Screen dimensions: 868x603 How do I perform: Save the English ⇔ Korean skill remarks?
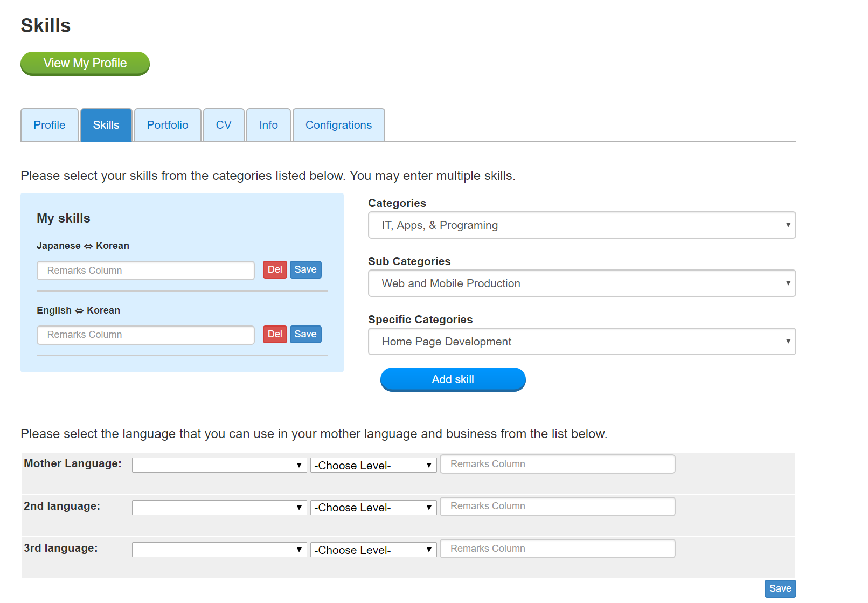coord(305,334)
